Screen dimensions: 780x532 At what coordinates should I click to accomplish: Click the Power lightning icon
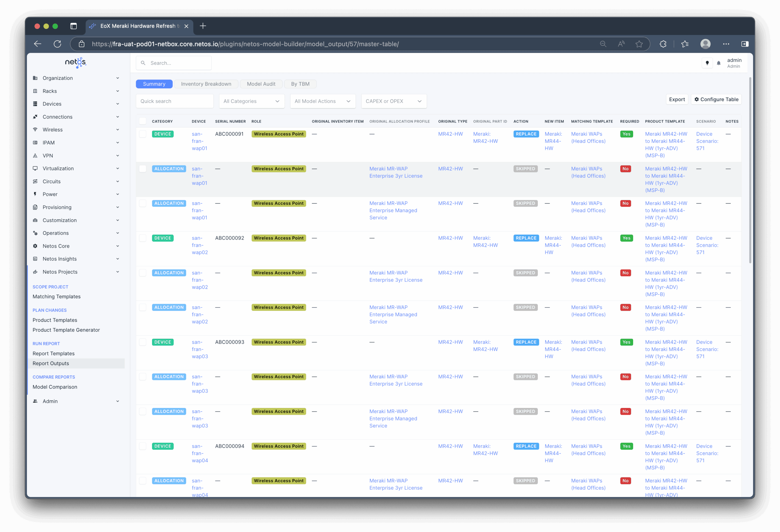click(35, 194)
